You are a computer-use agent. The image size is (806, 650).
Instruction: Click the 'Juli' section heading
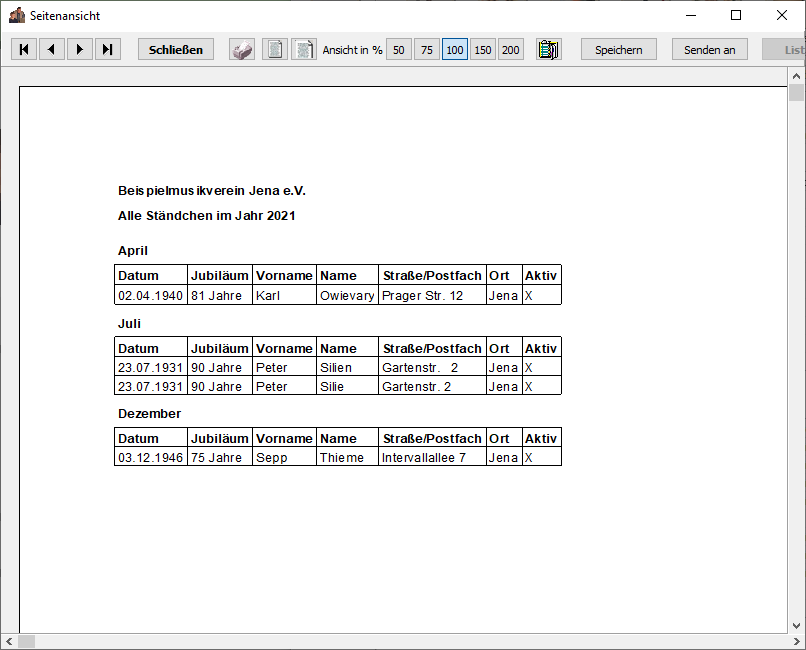coord(129,324)
